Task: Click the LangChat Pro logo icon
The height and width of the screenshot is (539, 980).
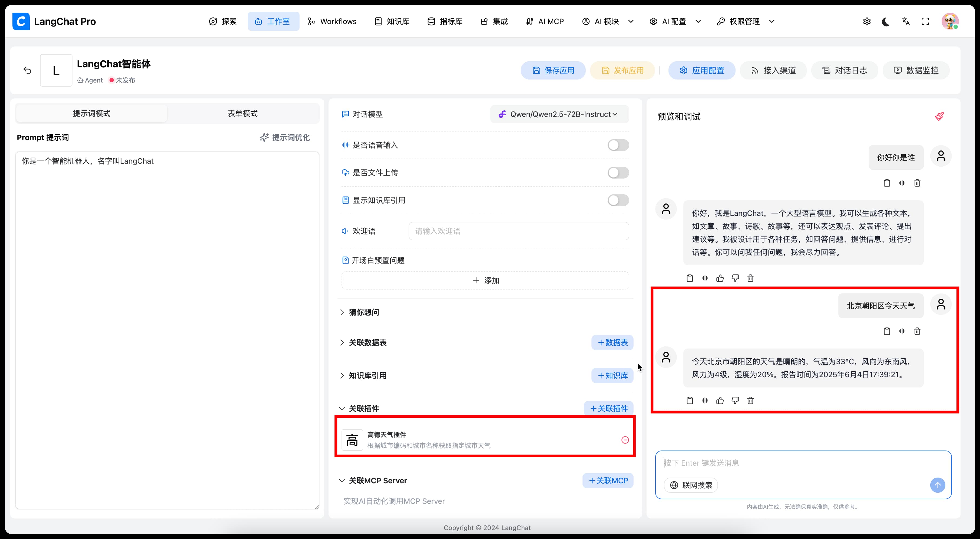Action: tap(21, 21)
